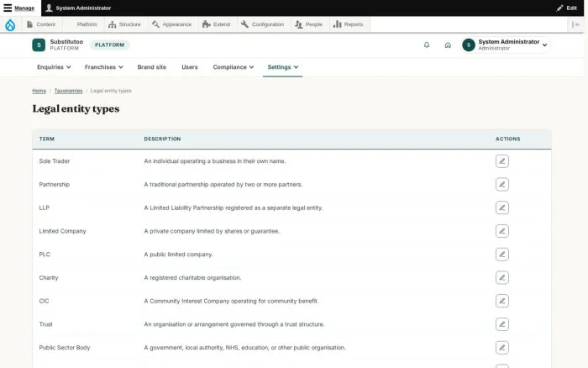Go to Brand site
Image resolution: width=588 pixels, height=368 pixels.
[x=151, y=67]
